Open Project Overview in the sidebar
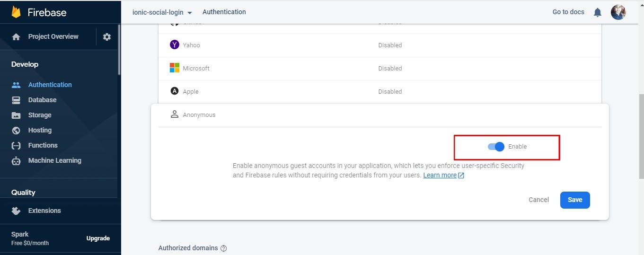The image size is (644, 255). coord(53,36)
